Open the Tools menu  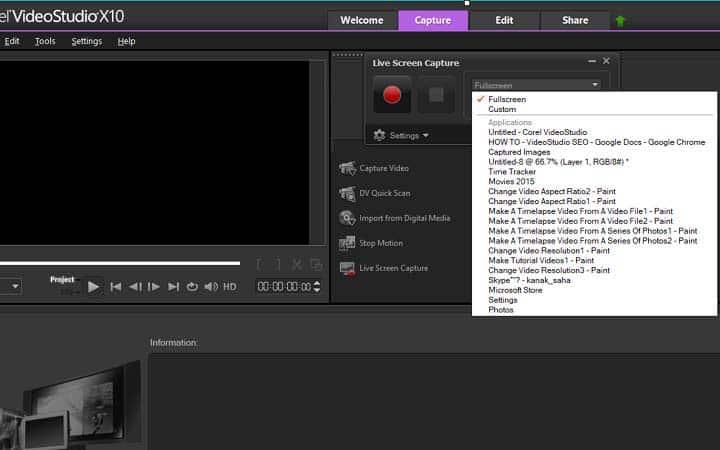(x=45, y=41)
